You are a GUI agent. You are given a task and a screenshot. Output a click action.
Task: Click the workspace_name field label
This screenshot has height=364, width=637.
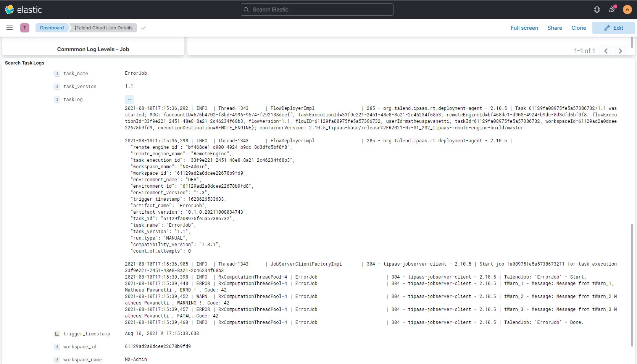point(82,360)
